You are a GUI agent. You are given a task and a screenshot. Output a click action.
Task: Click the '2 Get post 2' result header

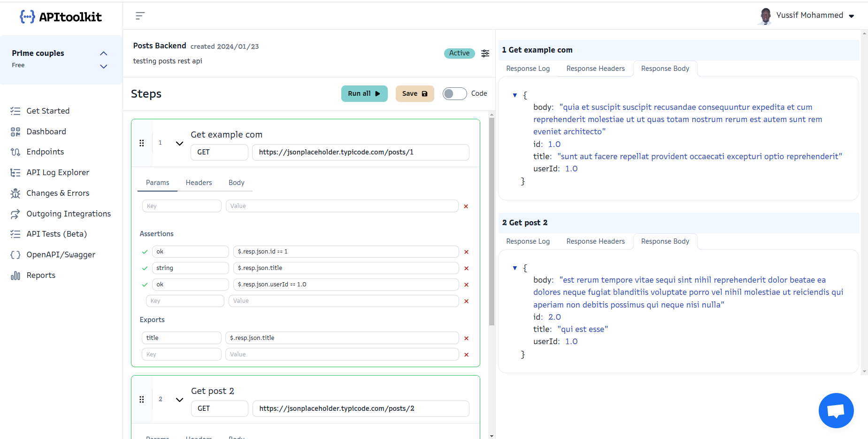pyautogui.click(x=678, y=223)
